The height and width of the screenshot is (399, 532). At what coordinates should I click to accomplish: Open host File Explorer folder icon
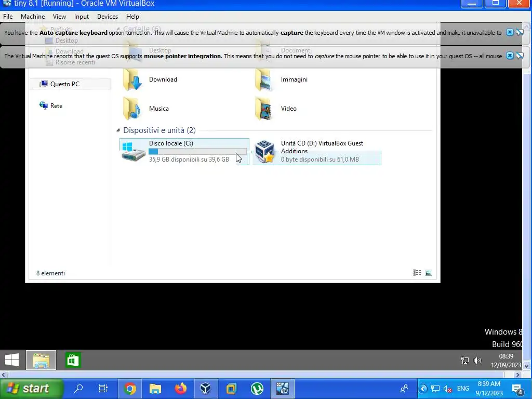click(x=155, y=389)
